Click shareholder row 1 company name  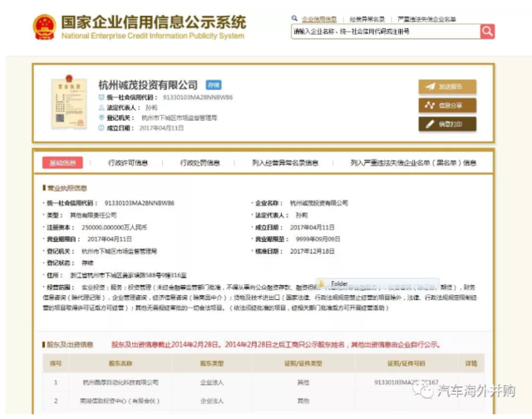click(121, 382)
